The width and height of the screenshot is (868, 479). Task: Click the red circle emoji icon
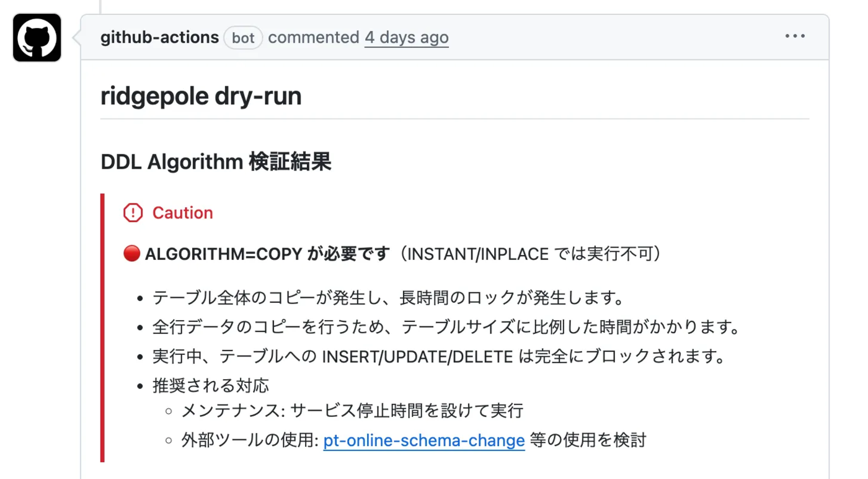click(x=131, y=254)
